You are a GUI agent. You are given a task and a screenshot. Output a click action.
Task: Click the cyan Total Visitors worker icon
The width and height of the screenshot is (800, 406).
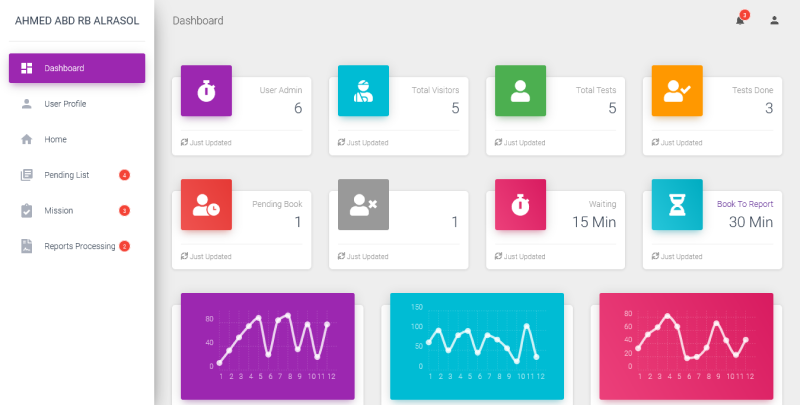pos(362,90)
